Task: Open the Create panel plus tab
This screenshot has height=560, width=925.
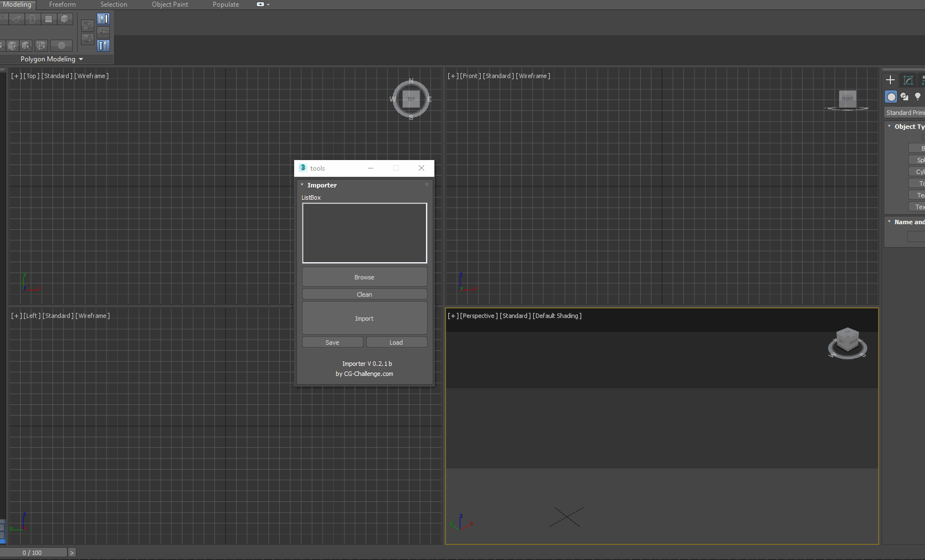Action: tap(890, 80)
